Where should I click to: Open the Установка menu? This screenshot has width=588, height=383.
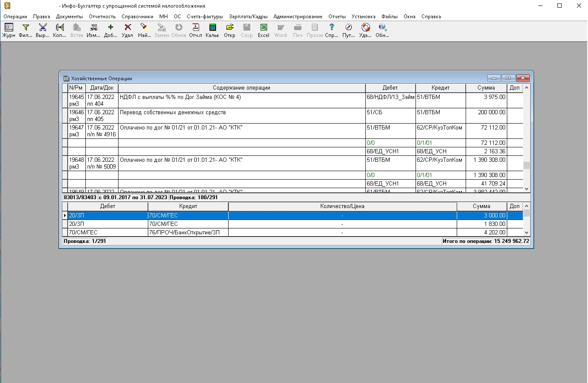click(363, 17)
